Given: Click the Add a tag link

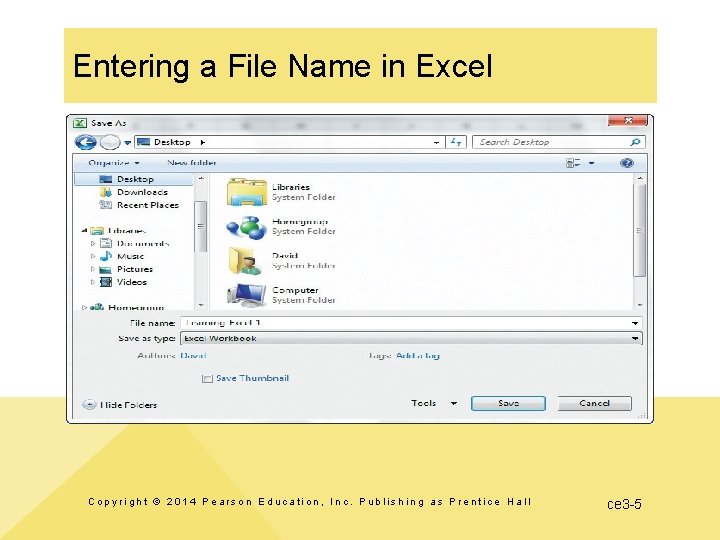Looking at the screenshot, I should click(418, 355).
